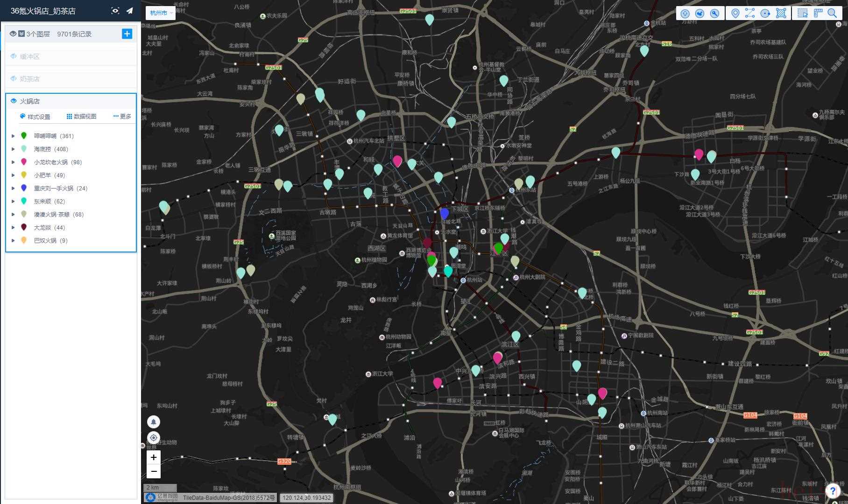Show the hidden 奶茶店 layer
This screenshot has width=848, height=504.
click(14, 79)
